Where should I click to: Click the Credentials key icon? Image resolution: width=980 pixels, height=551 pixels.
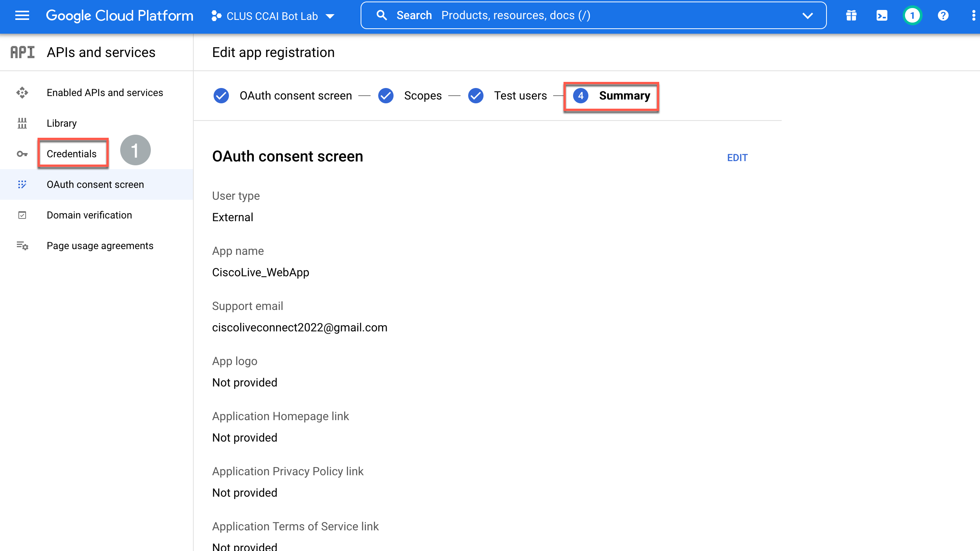[x=22, y=154]
